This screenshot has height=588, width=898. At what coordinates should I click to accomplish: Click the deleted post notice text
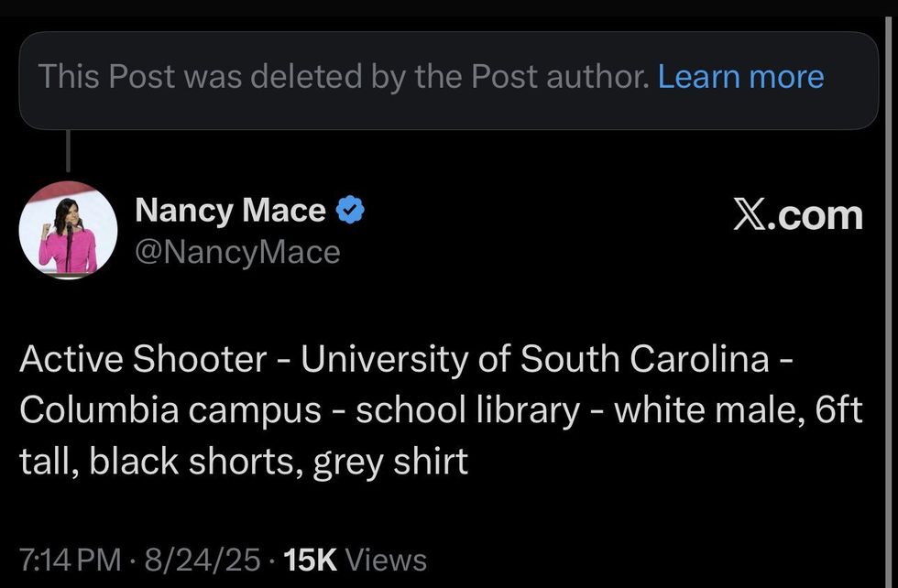342,77
